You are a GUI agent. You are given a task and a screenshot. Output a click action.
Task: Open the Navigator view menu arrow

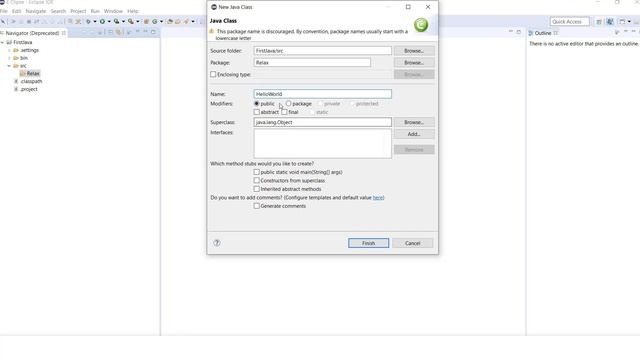point(138,32)
